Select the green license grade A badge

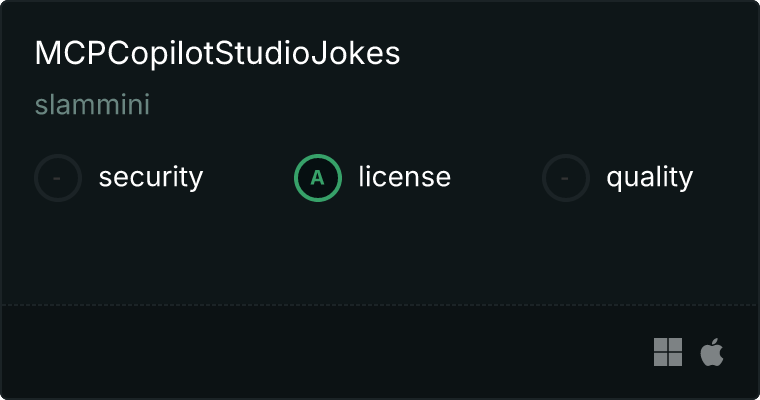318,178
